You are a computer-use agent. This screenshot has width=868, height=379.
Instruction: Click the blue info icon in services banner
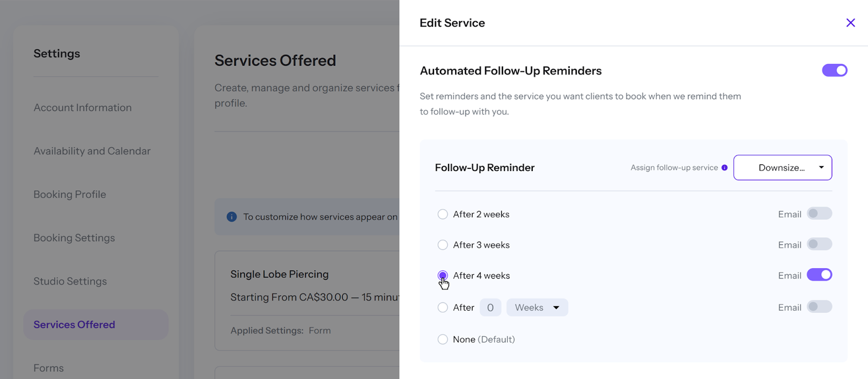coord(232,217)
